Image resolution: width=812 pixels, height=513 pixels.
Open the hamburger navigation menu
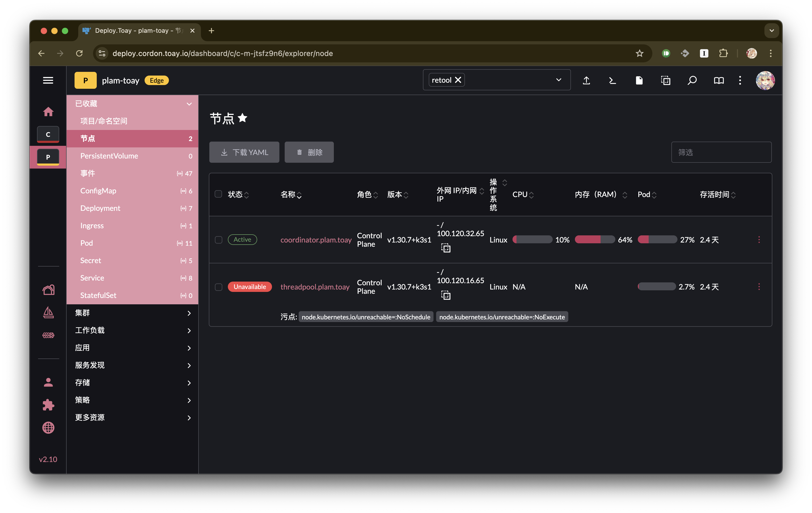(x=48, y=80)
